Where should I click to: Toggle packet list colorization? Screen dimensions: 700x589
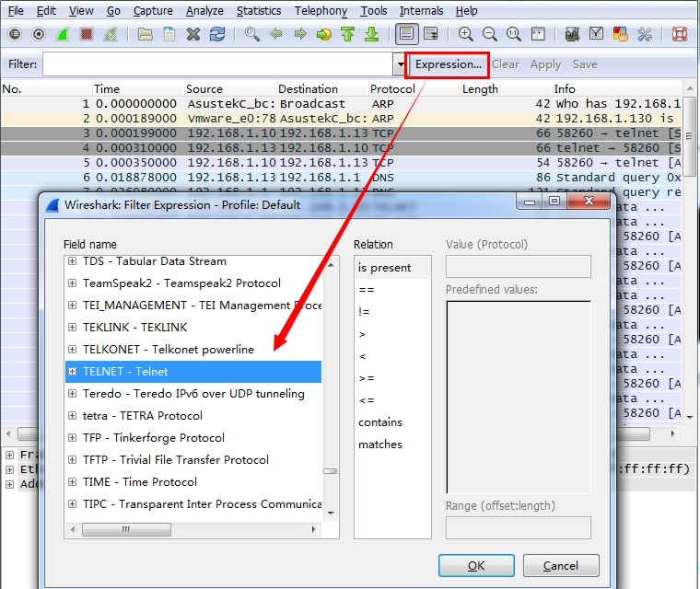[x=405, y=34]
